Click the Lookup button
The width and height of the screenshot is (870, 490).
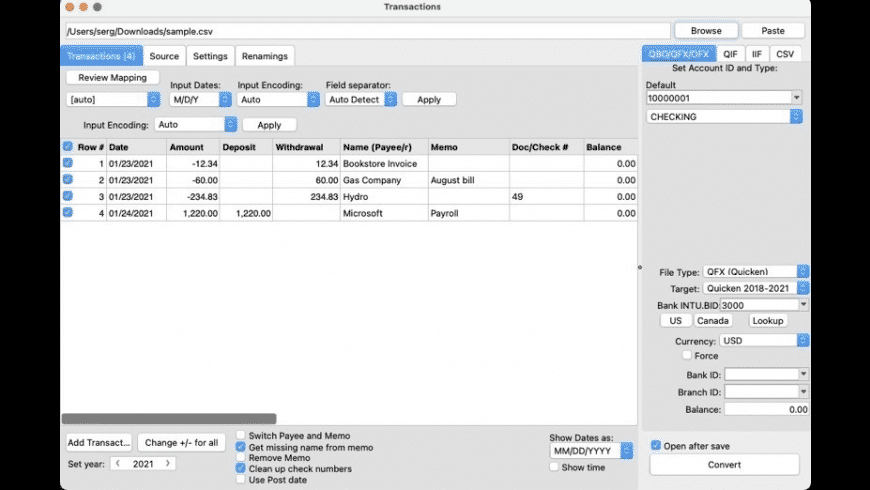coord(768,321)
